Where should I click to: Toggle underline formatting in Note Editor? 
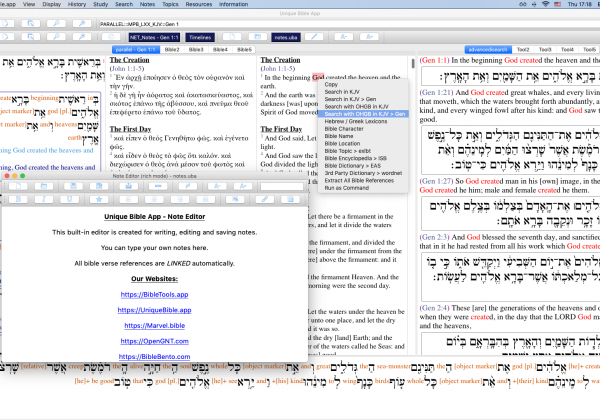pyautogui.click(x=69, y=199)
